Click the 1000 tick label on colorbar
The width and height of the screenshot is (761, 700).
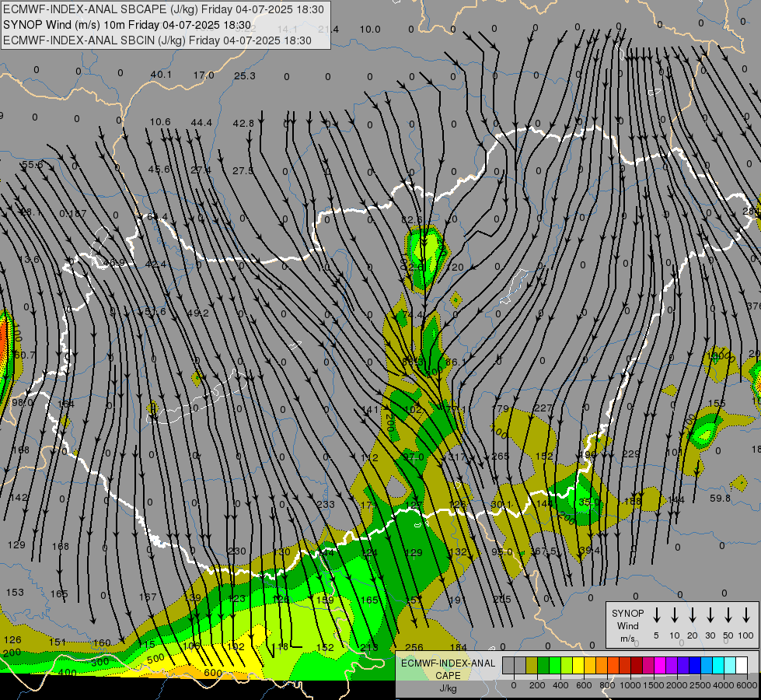[630, 685]
